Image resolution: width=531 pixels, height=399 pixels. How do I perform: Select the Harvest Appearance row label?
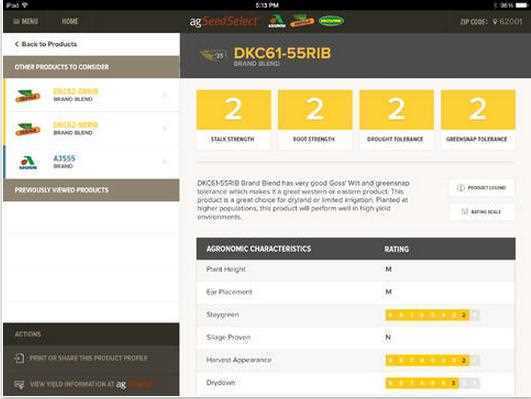[239, 360]
